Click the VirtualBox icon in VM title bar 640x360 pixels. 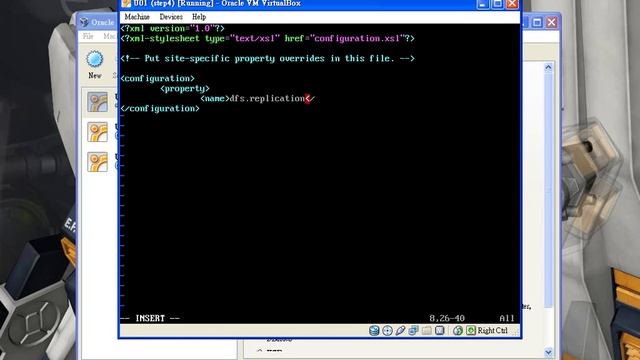pyautogui.click(x=126, y=3)
